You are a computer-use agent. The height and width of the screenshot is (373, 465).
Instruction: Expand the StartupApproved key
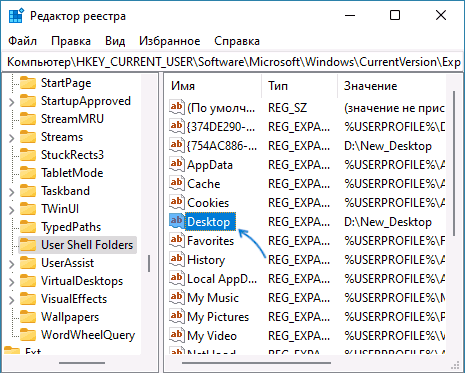pyautogui.click(x=12, y=102)
